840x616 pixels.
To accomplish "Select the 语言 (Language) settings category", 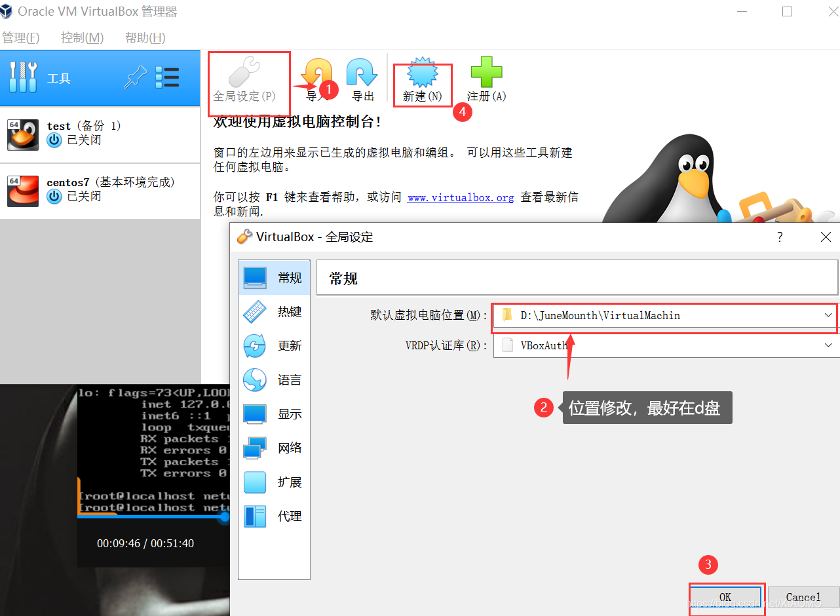I will 274,379.
